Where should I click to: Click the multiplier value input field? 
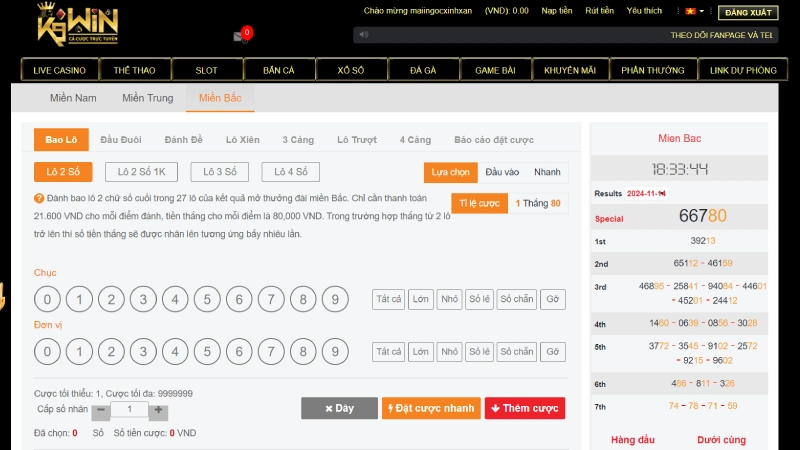click(130, 409)
